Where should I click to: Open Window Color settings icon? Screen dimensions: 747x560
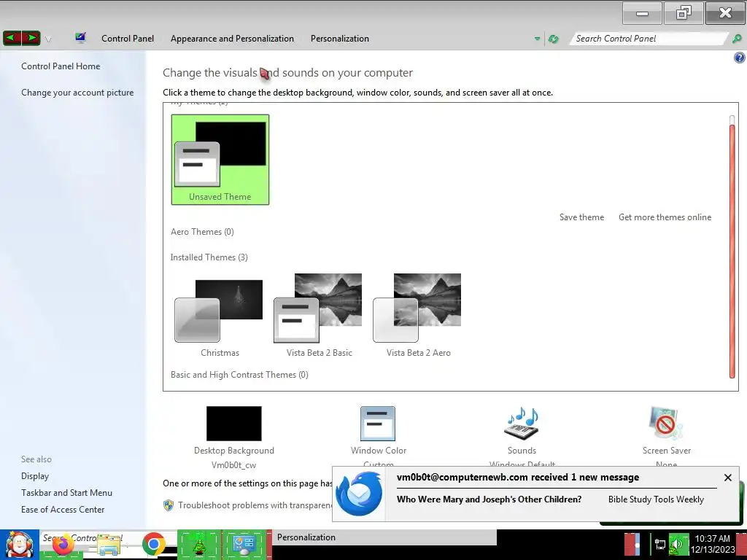click(x=378, y=424)
